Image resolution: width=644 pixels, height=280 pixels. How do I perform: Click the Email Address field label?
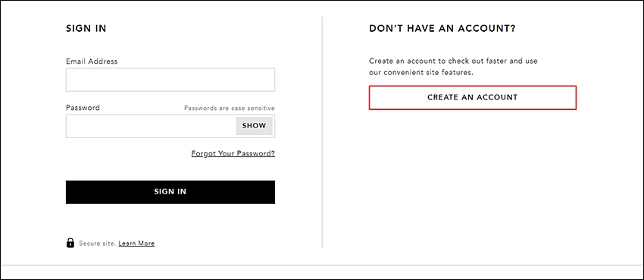(x=92, y=61)
